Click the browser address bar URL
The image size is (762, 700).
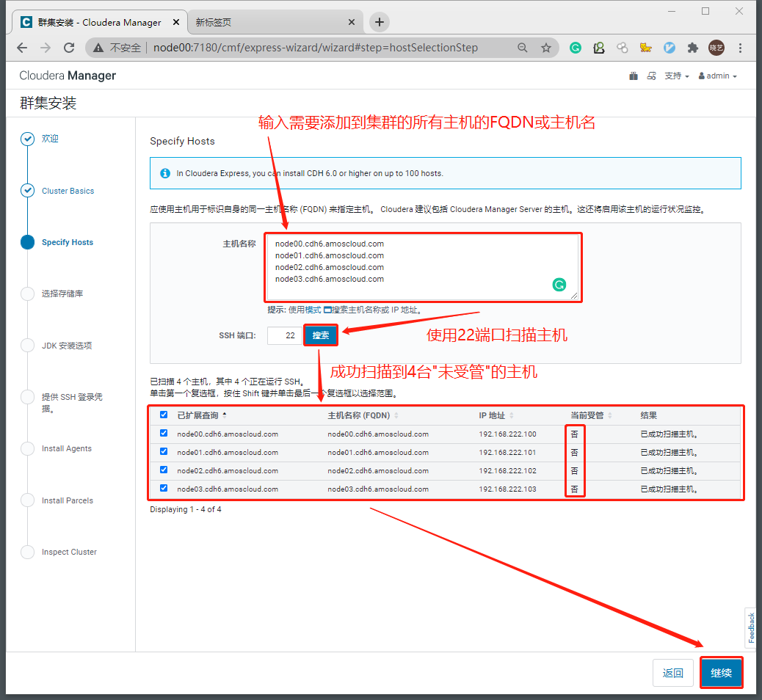coord(316,48)
